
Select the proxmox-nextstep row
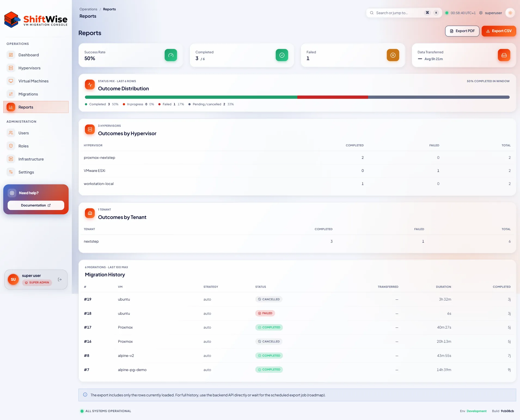[x=297, y=158]
